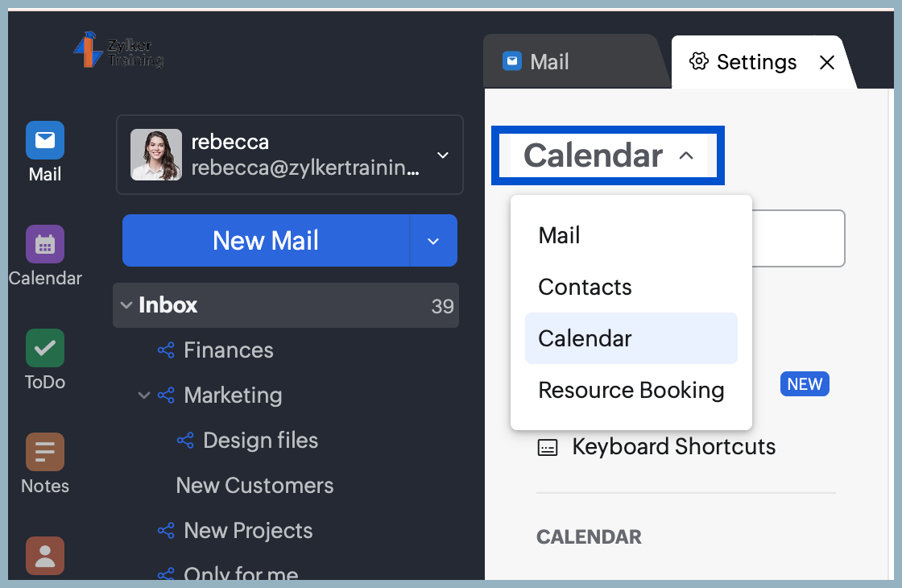Click the mail icon on Mail tab
Image resolution: width=902 pixels, height=588 pixels.
512,61
